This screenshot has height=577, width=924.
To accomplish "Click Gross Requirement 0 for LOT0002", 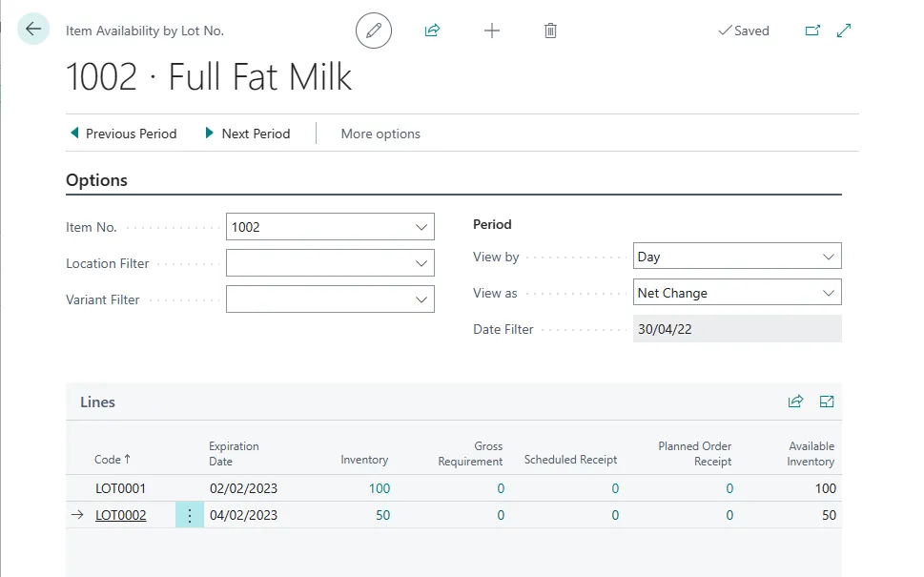I will point(501,515).
